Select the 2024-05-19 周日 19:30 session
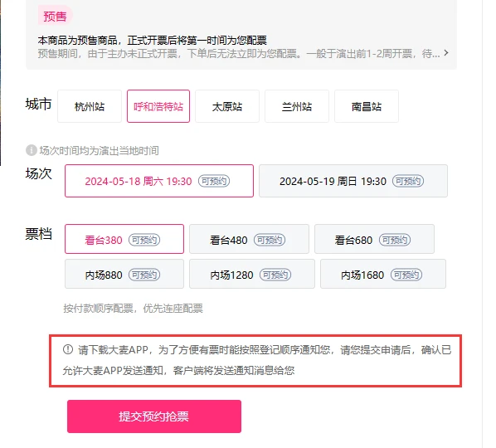The width and height of the screenshot is (496, 448). (x=353, y=181)
